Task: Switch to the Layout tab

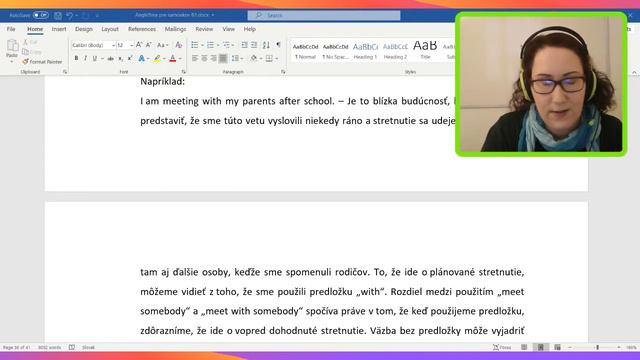Action: [110, 29]
